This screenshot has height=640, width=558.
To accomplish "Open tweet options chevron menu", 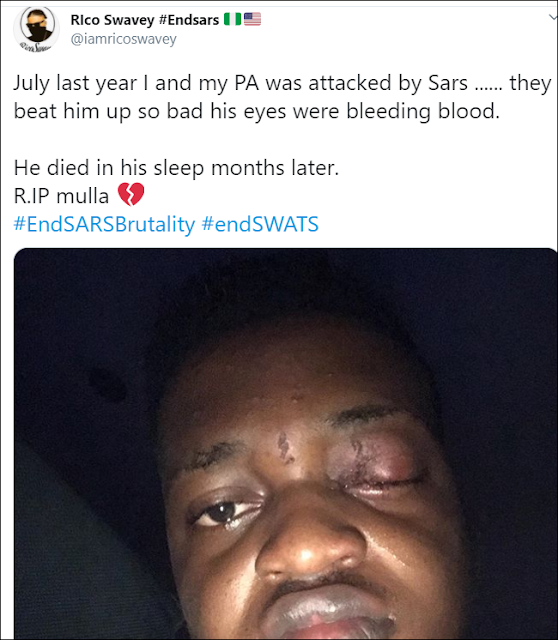I will tap(552, 17).
